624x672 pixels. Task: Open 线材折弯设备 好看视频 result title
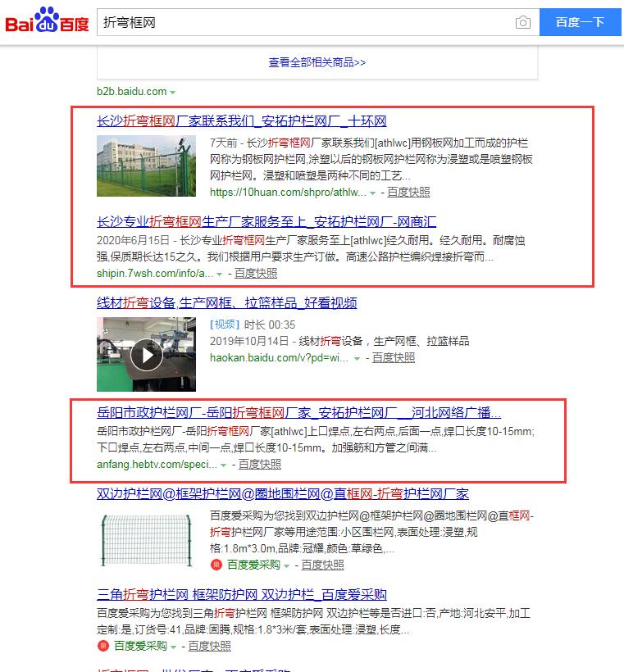(227, 303)
